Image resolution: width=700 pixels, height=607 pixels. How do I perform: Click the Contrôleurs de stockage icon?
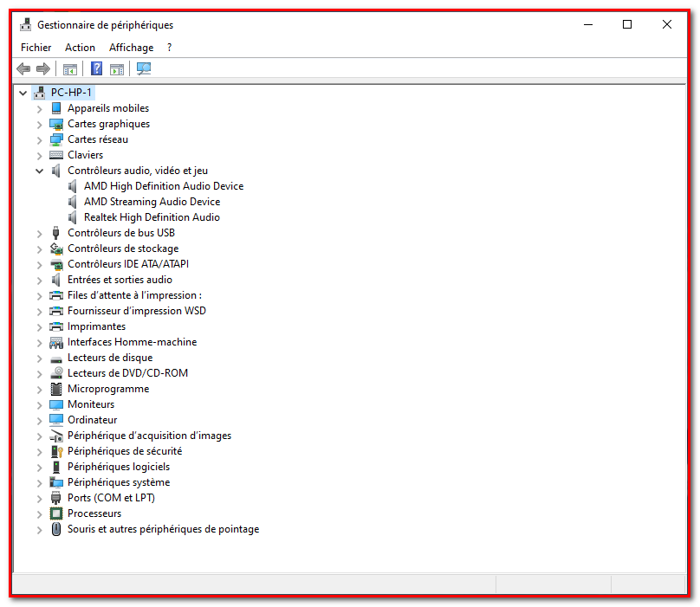[x=56, y=249]
